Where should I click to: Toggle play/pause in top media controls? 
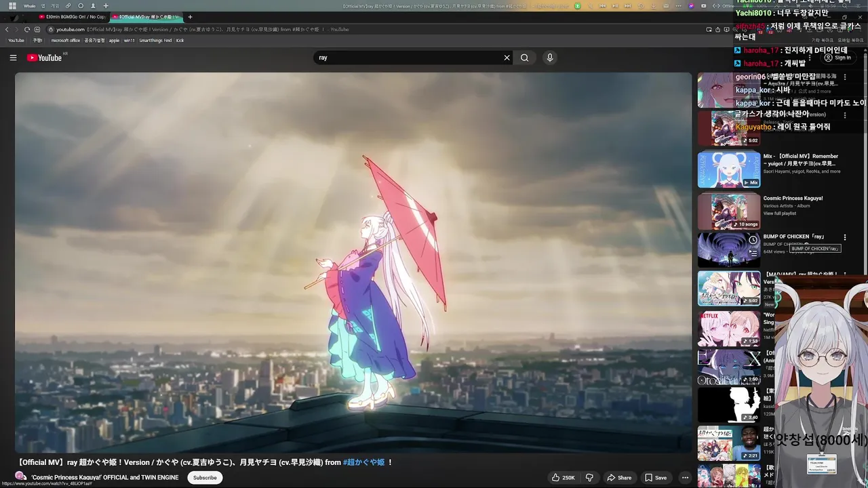pyautogui.click(x=615, y=6)
